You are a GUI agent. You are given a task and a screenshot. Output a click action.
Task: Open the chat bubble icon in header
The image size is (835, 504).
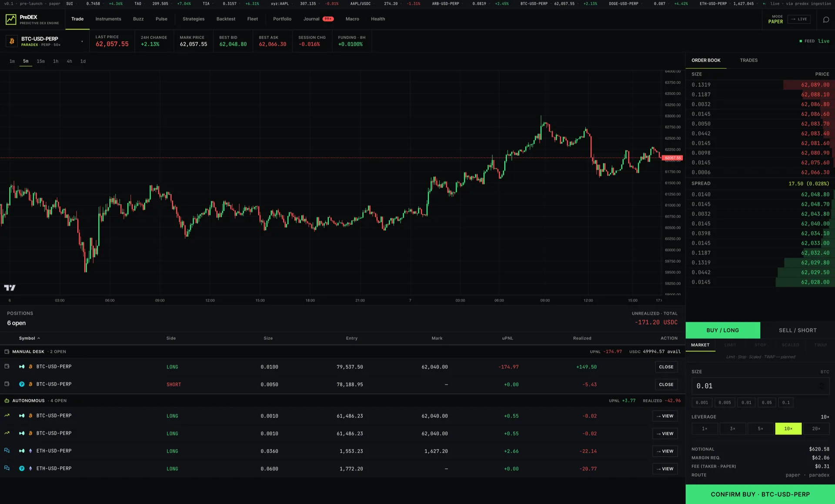coord(826,20)
